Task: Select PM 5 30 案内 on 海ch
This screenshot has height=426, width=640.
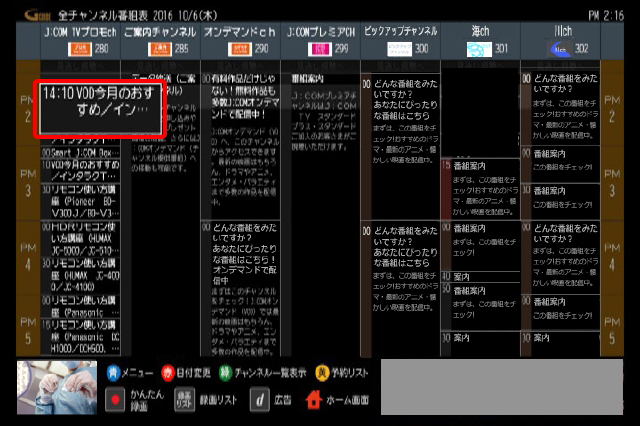Action: coord(480,344)
